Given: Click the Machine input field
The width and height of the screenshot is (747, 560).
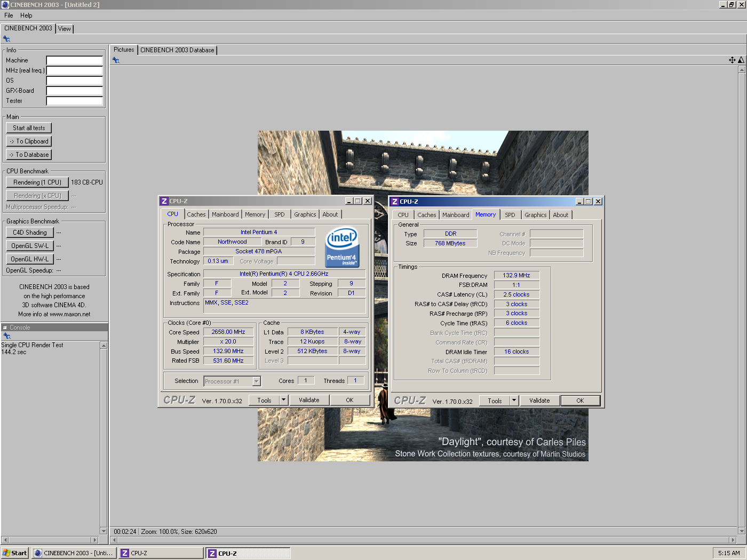Looking at the screenshot, I should point(74,60).
